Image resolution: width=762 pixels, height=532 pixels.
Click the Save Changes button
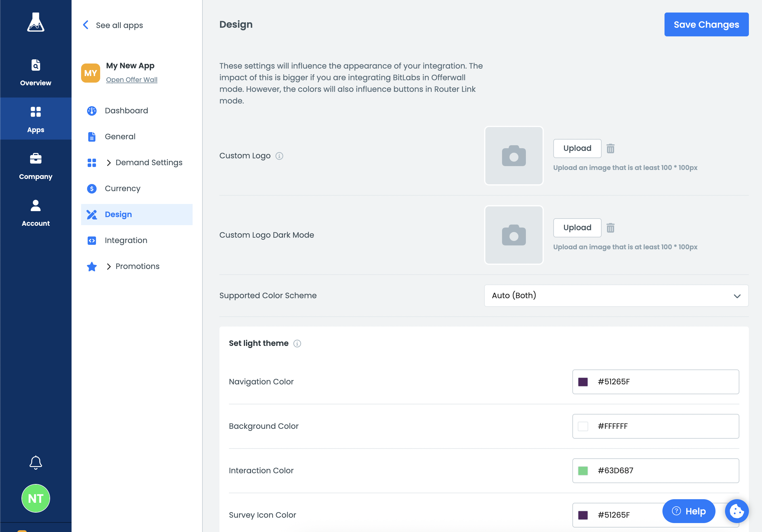click(706, 24)
